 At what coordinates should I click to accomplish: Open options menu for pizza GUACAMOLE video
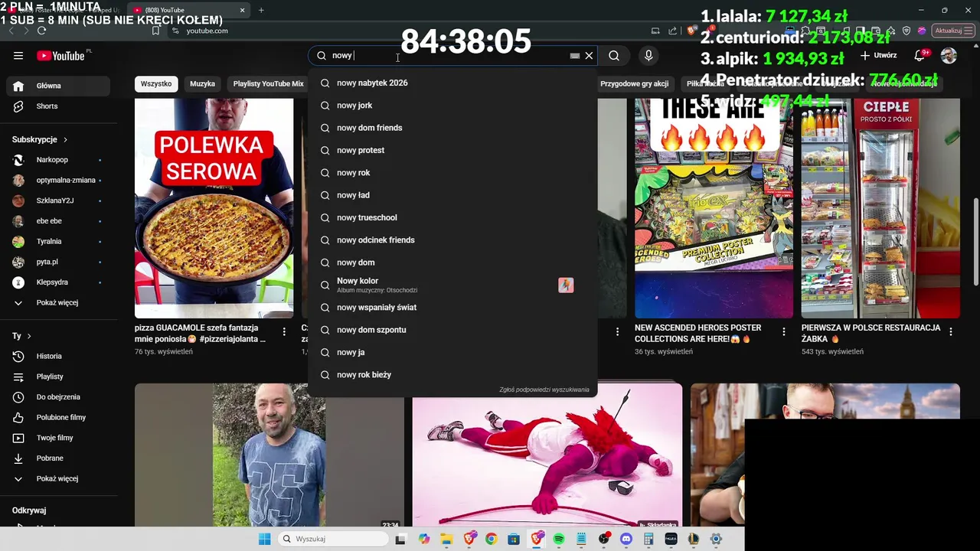(x=284, y=331)
